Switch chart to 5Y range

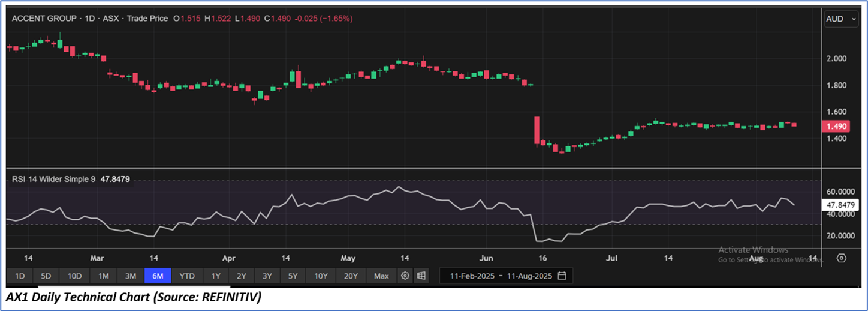tap(293, 276)
